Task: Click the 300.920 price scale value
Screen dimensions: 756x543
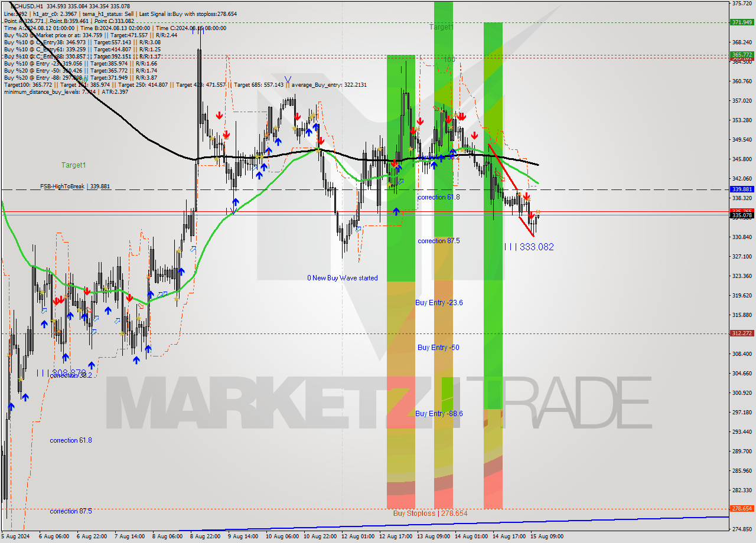Action: (x=742, y=393)
